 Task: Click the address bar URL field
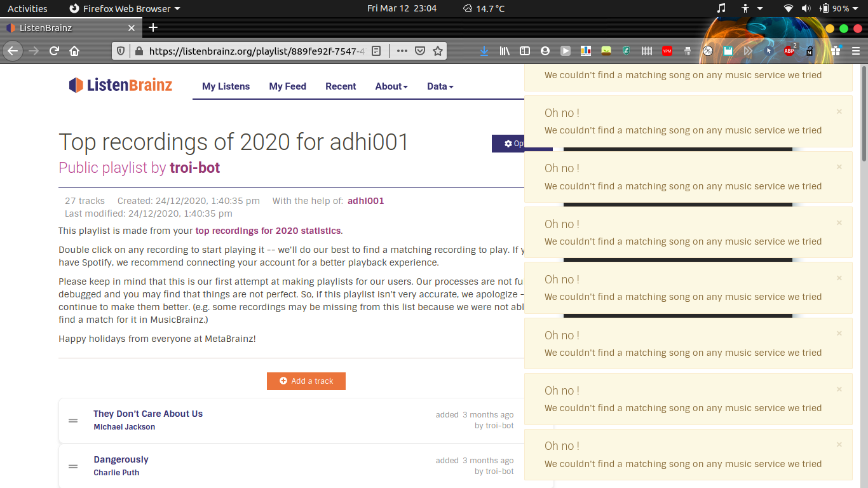(x=257, y=51)
